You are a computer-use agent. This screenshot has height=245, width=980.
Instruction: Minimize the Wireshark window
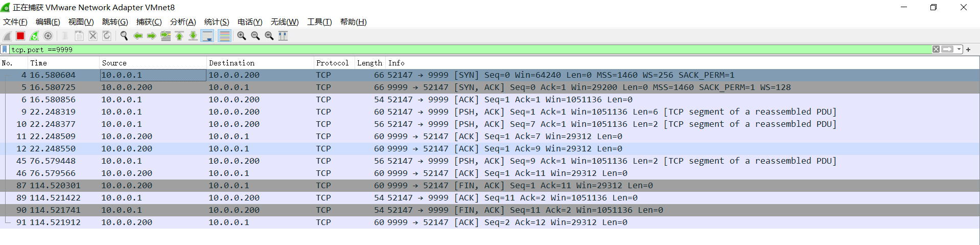click(x=904, y=7)
